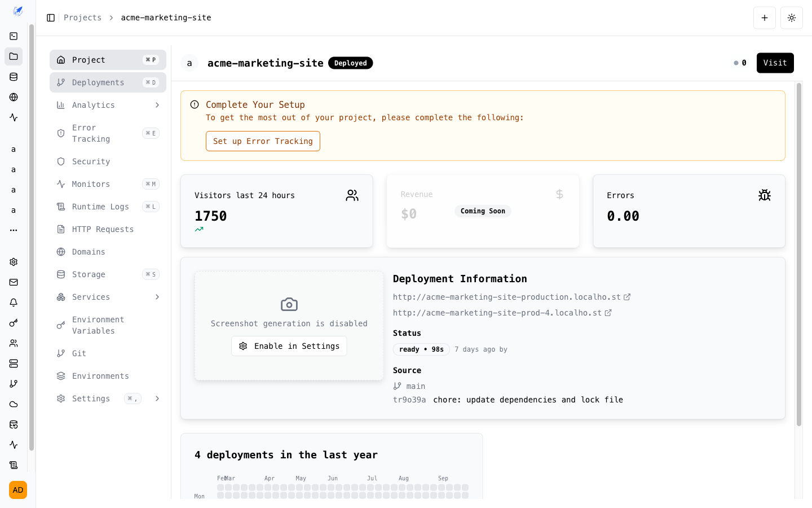Collapse the sidebar using the panel toggle
Viewport: 812px width, 508px height.
(51, 17)
